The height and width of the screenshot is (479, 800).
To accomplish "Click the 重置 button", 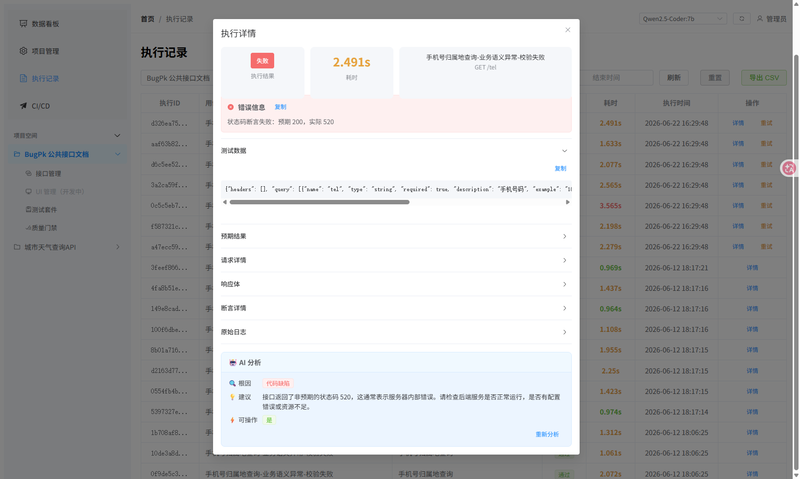I will click(715, 78).
